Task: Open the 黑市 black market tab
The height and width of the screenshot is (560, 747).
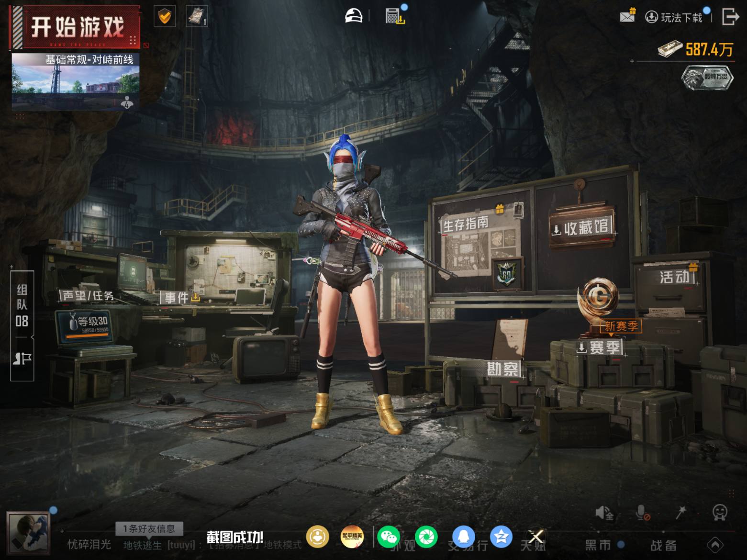Action: tap(598, 545)
